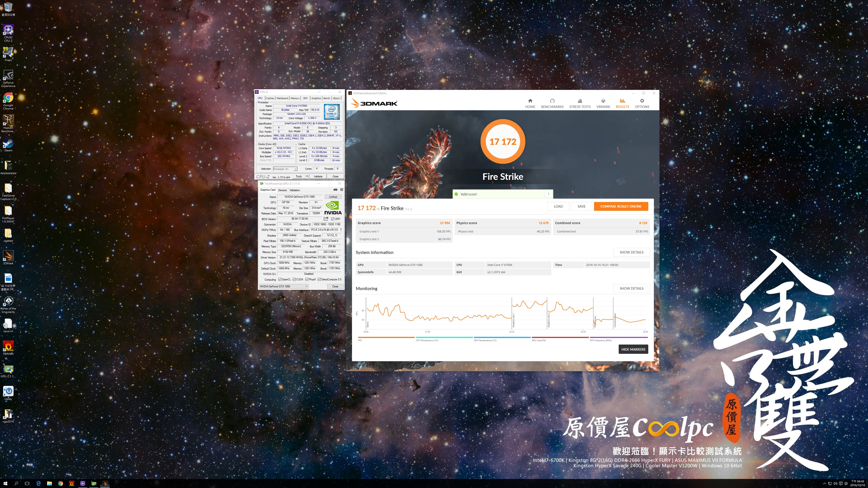868x488 pixels.
Task: Switch to Mainboard tab in CPU-Z
Action: [x=282, y=98]
